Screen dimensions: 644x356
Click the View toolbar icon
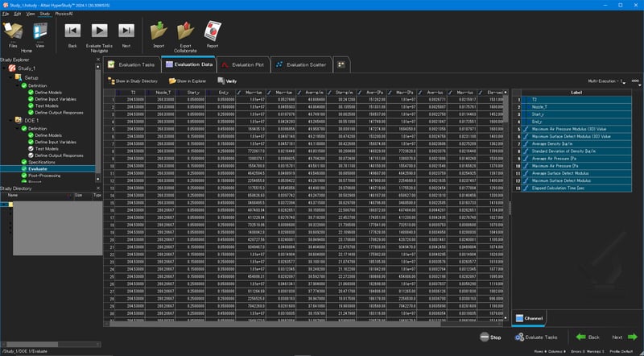point(40,31)
